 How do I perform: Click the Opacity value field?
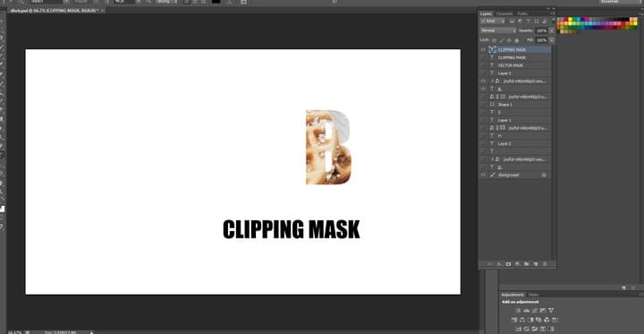pos(541,30)
